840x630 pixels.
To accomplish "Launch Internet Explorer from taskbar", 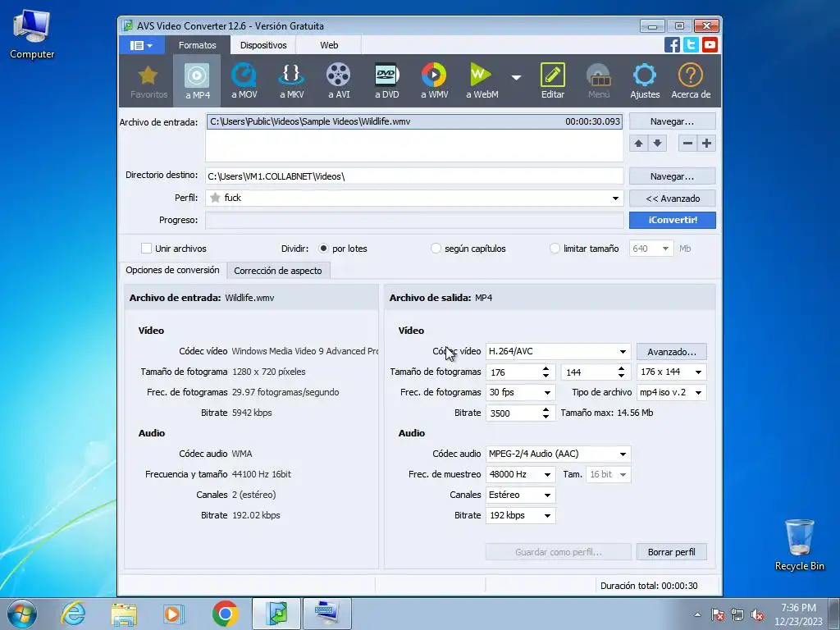I will [x=73, y=614].
